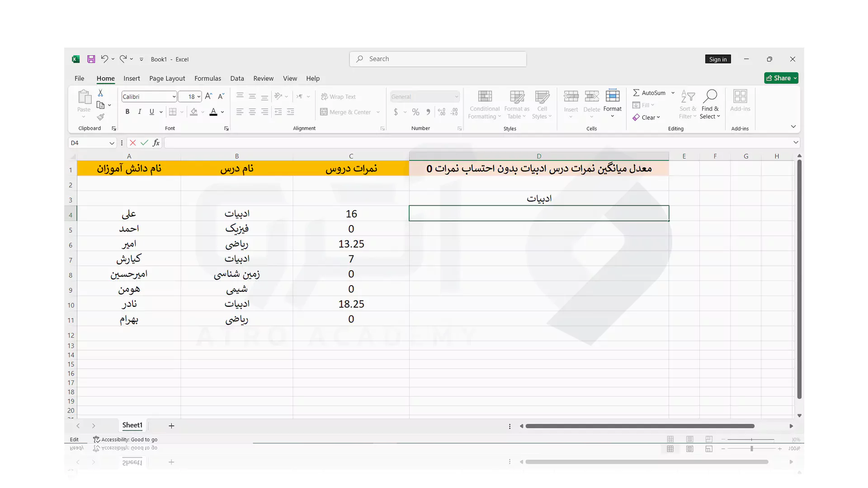The image size is (868, 488).
Task: Click the Cut scissors icon
Action: click(x=100, y=93)
